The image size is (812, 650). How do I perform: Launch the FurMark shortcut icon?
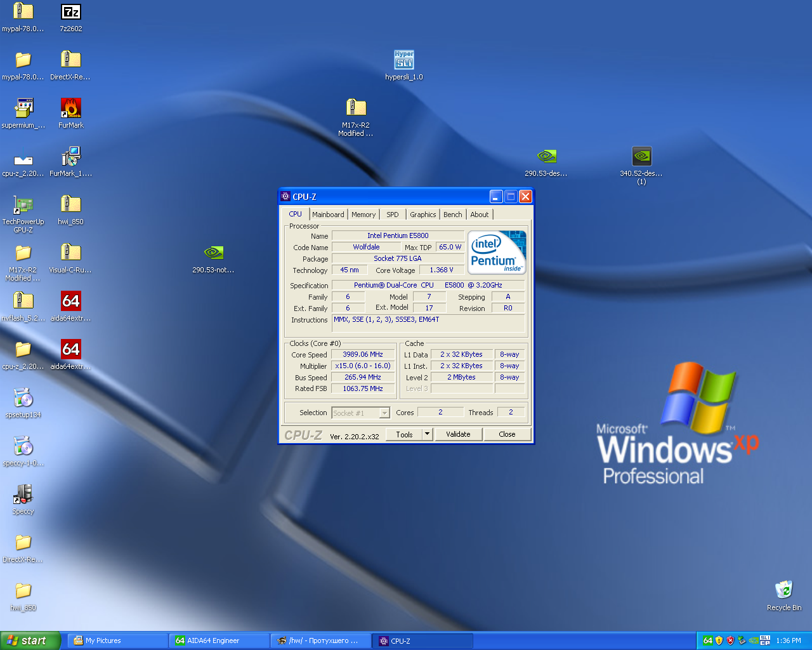click(71, 109)
